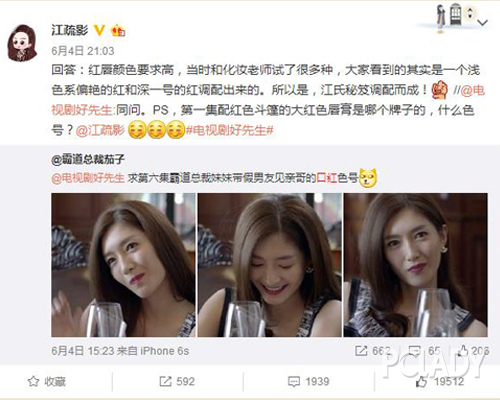
Task: View the first photo of quoted post
Action: [x=123, y=265]
